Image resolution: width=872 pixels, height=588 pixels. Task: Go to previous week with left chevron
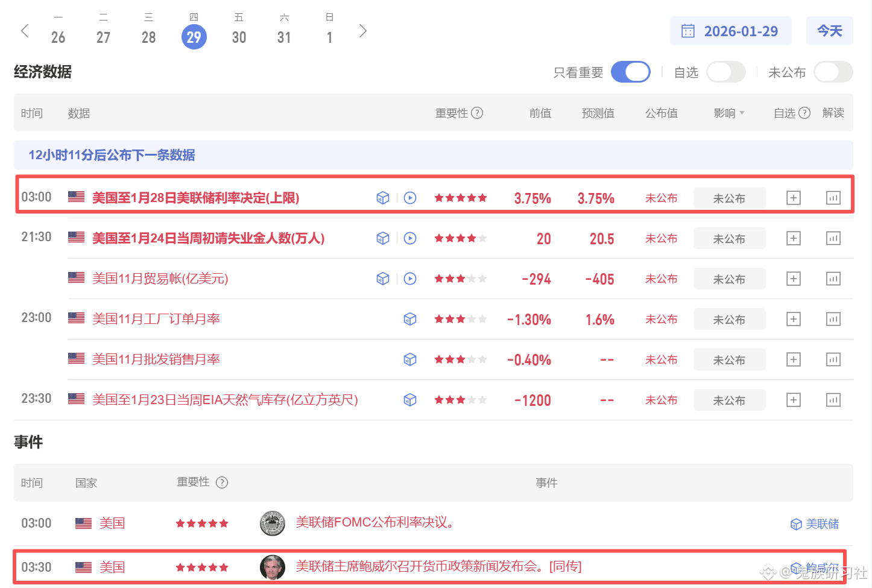point(25,31)
